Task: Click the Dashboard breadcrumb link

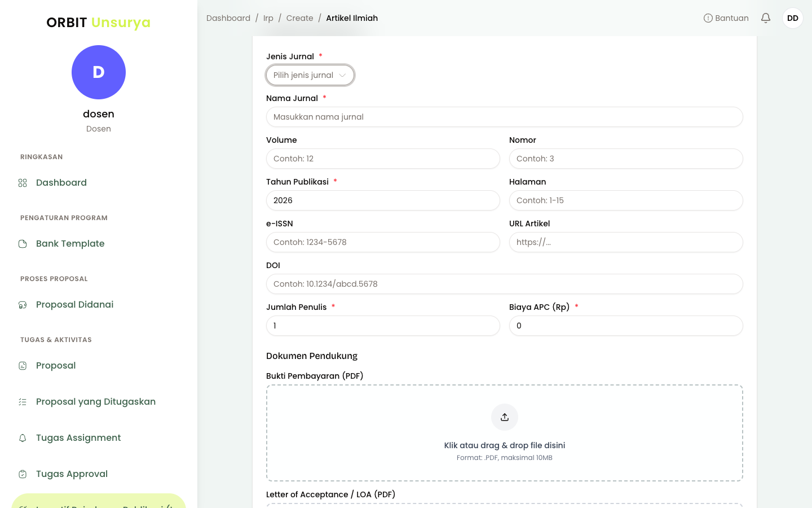Action: coord(228,18)
